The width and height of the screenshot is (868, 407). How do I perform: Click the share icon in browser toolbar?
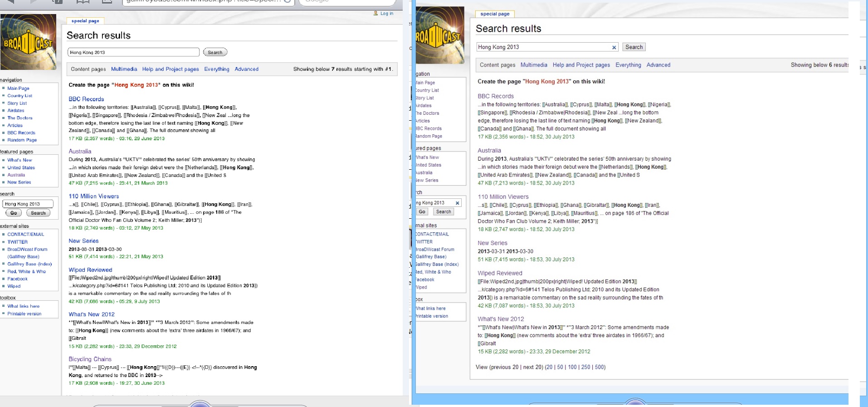point(107,1)
